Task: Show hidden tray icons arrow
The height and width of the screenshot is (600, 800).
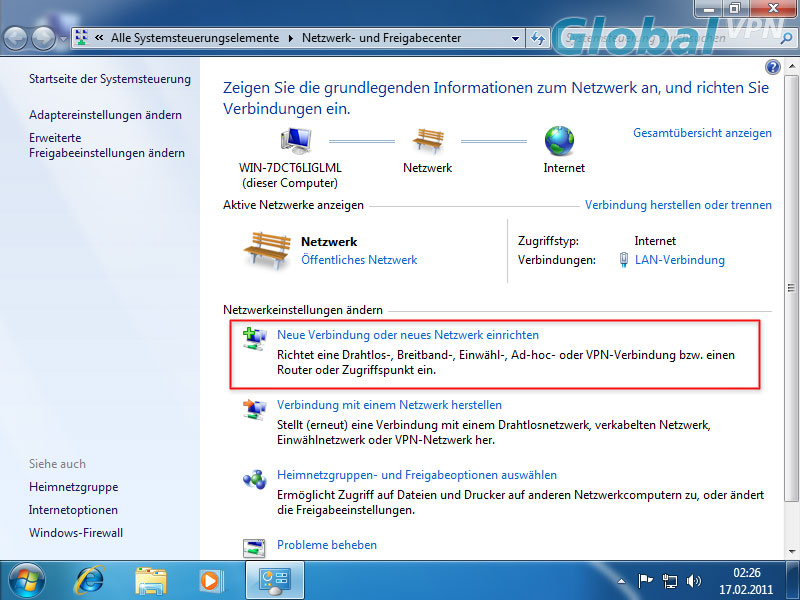Action: click(x=622, y=580)
